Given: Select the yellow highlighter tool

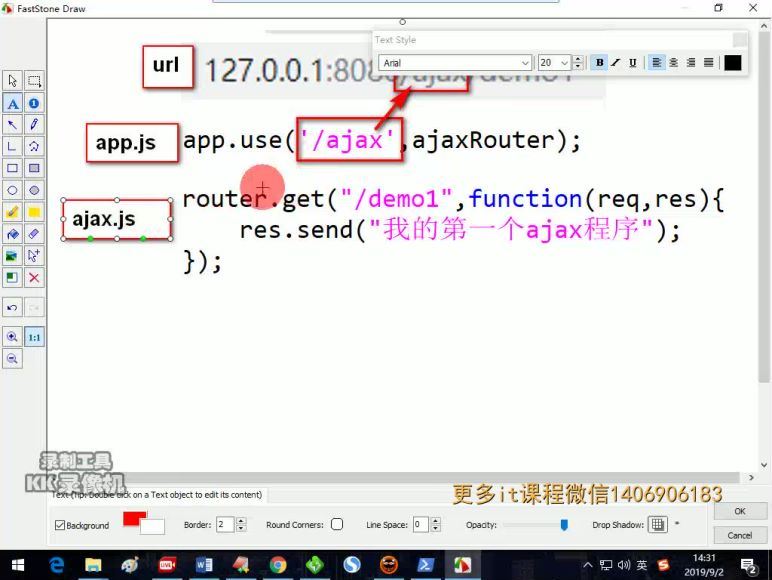Looking at the screenshot, I should (x=12, y=212).
